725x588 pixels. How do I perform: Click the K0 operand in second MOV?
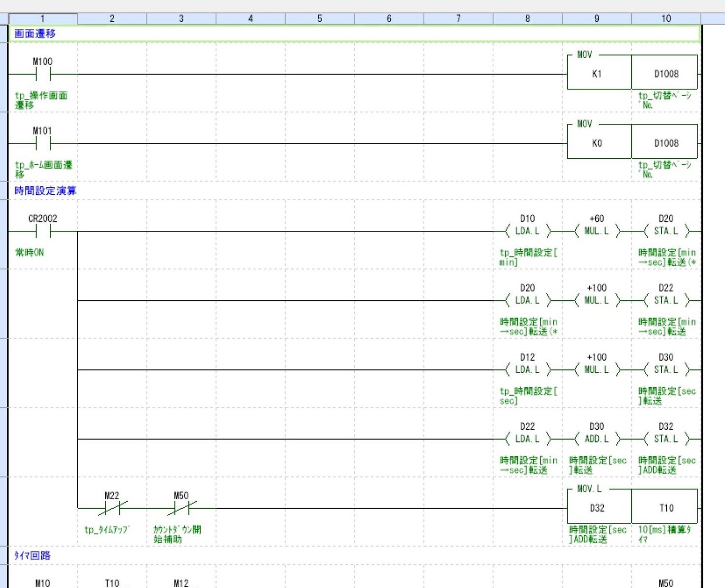click(597, 143)
